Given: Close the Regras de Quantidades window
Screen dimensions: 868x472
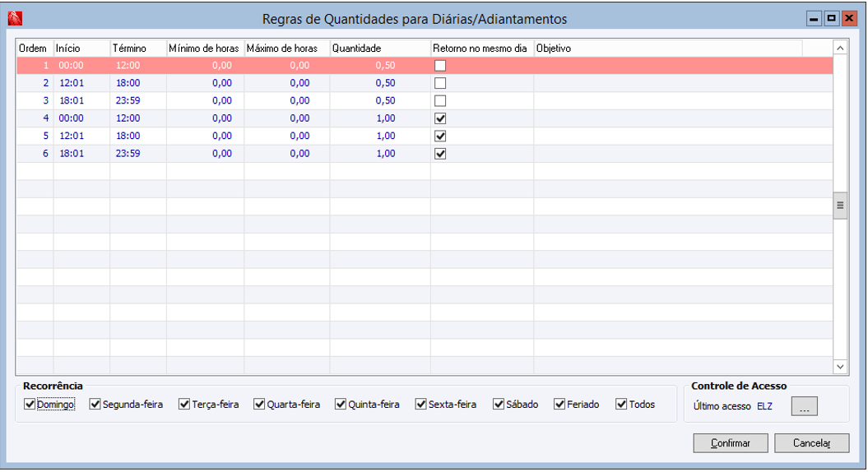Looking at the screenshot, I should click(x=848, y=19).
